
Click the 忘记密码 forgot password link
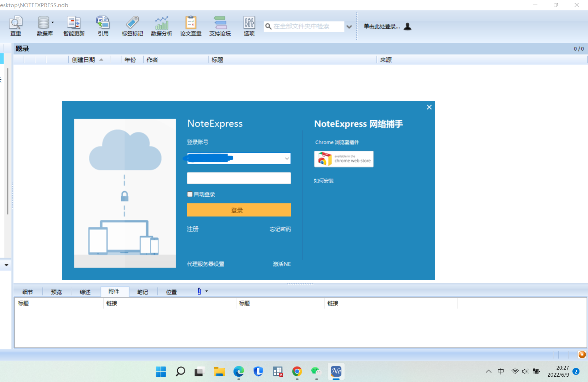pos(280,229)
